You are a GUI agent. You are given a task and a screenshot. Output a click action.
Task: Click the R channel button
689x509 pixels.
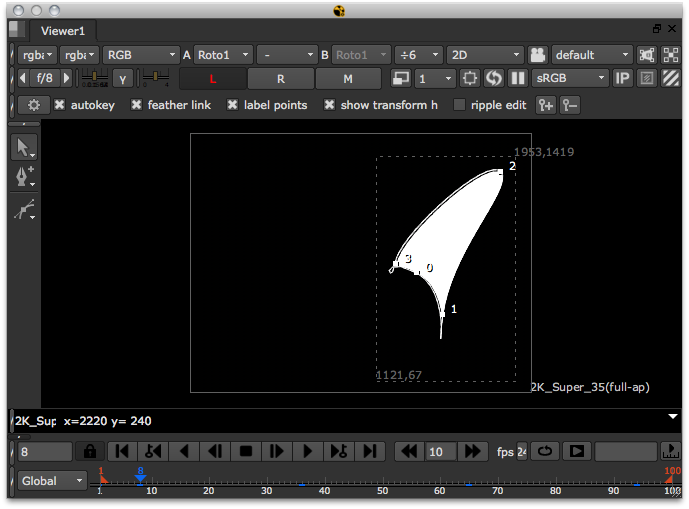(280, 78)
